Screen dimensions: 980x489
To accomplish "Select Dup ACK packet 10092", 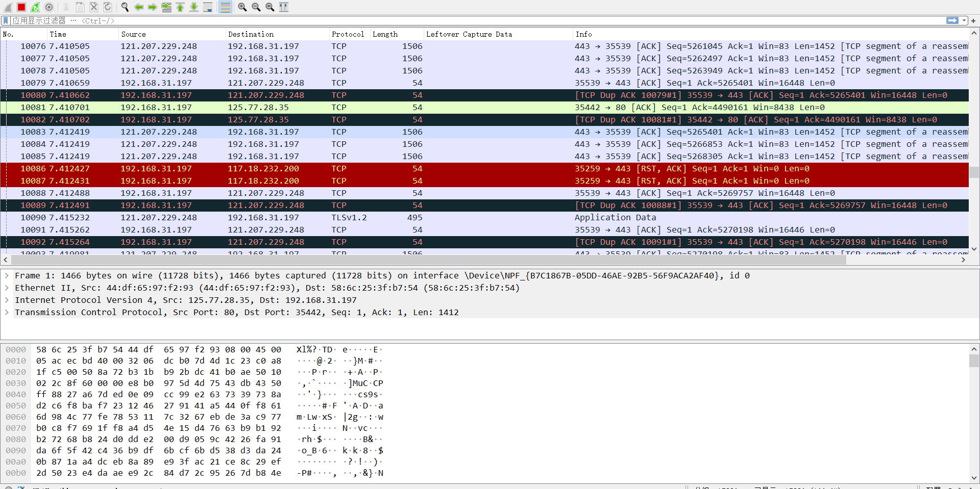I will pos(484,242).
